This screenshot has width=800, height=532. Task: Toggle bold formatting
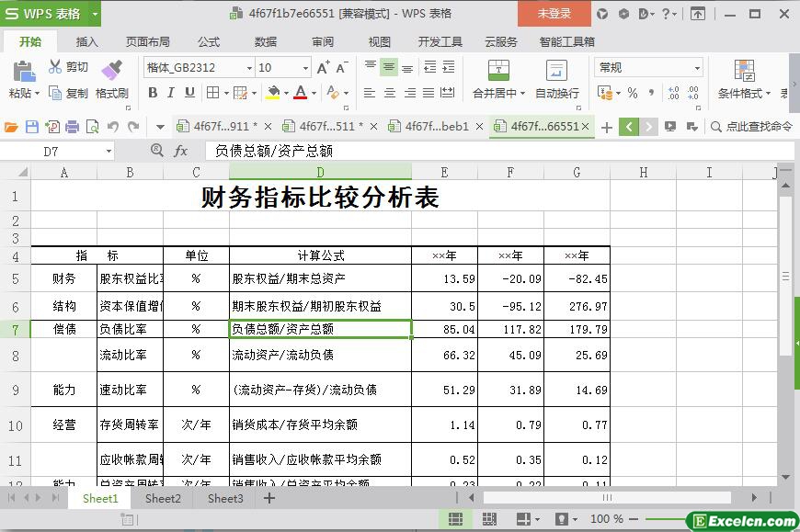point(153,93)
